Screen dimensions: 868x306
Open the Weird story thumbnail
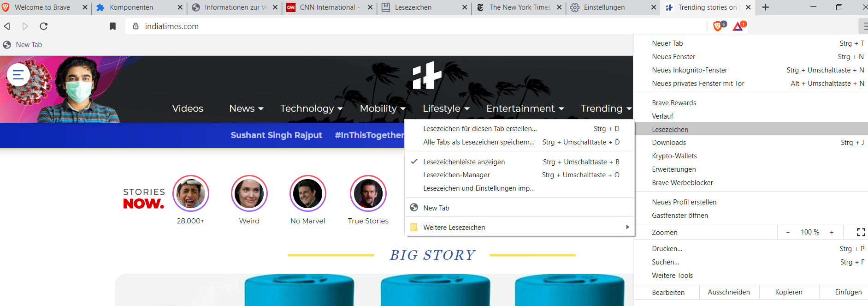pos(249,193)
